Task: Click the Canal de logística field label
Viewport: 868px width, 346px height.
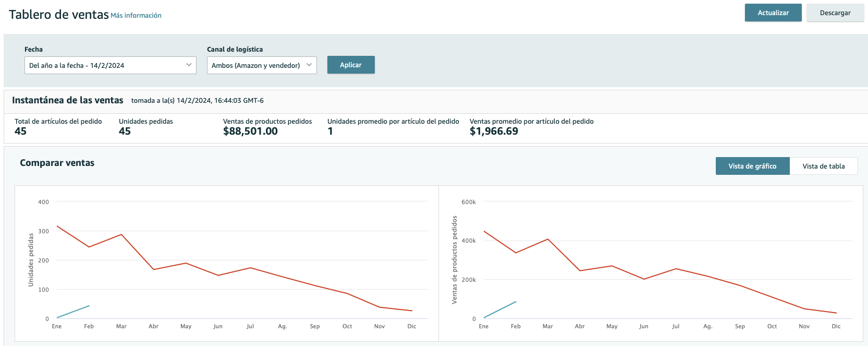Action: point(235,49)
